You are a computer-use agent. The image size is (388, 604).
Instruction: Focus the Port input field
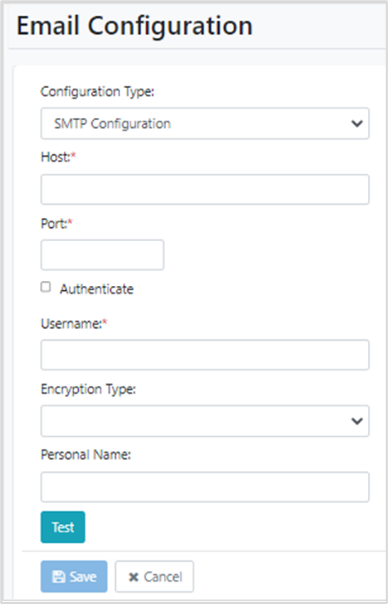tap(102, 255)
